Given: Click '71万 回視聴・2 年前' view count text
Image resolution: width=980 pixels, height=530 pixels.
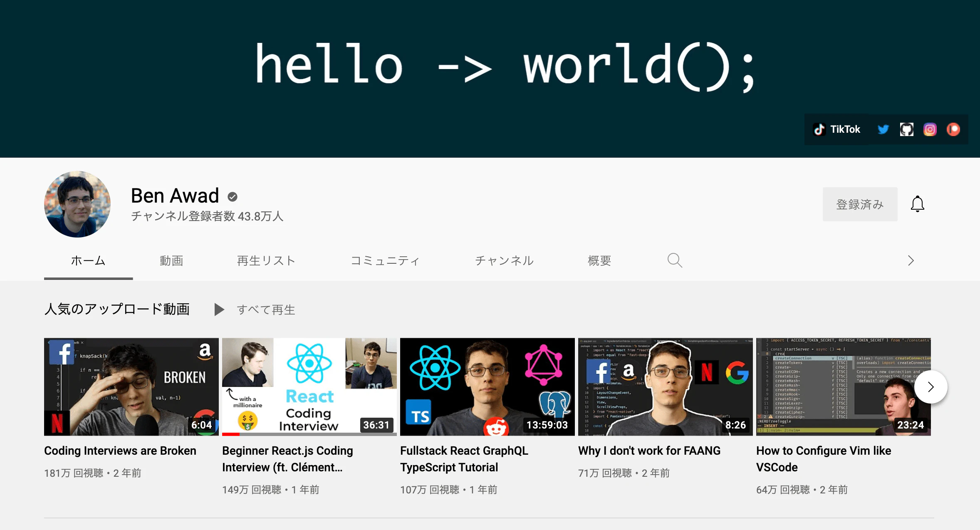Looking at the screenshot, I should tap(624, 473).
